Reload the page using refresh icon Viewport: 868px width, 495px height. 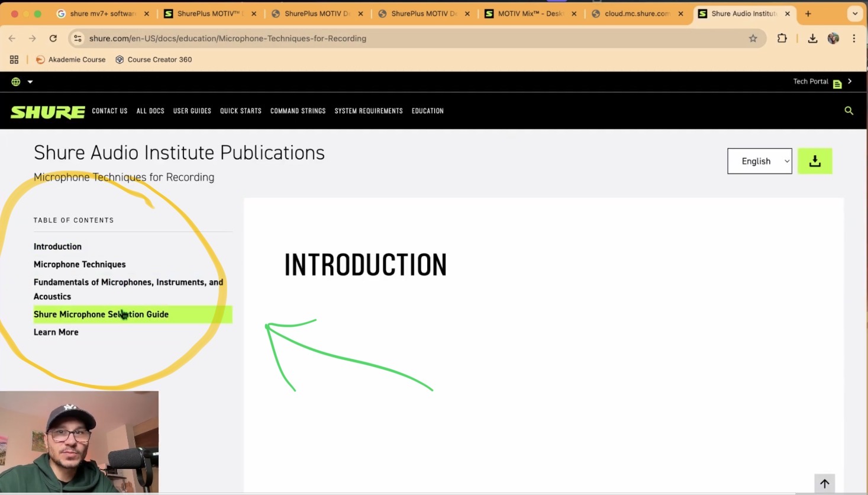tap(53, 38)
